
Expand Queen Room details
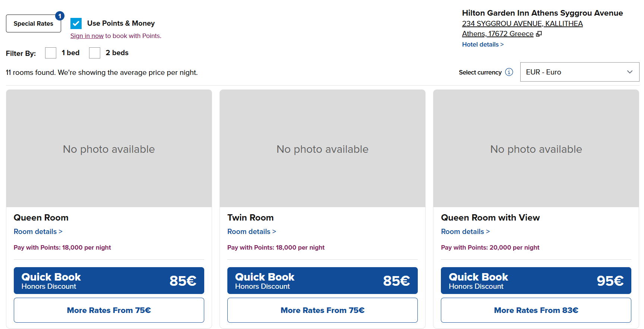38,231
